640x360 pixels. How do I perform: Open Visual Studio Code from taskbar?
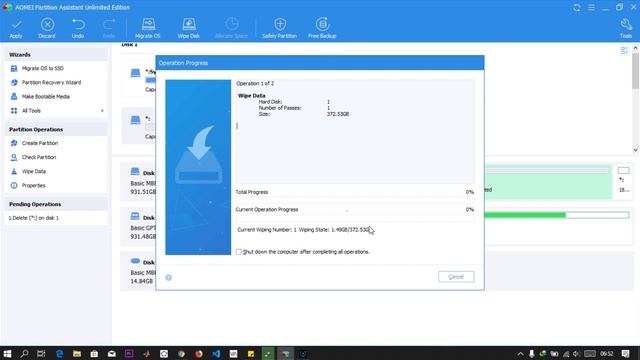coord(216,353)
